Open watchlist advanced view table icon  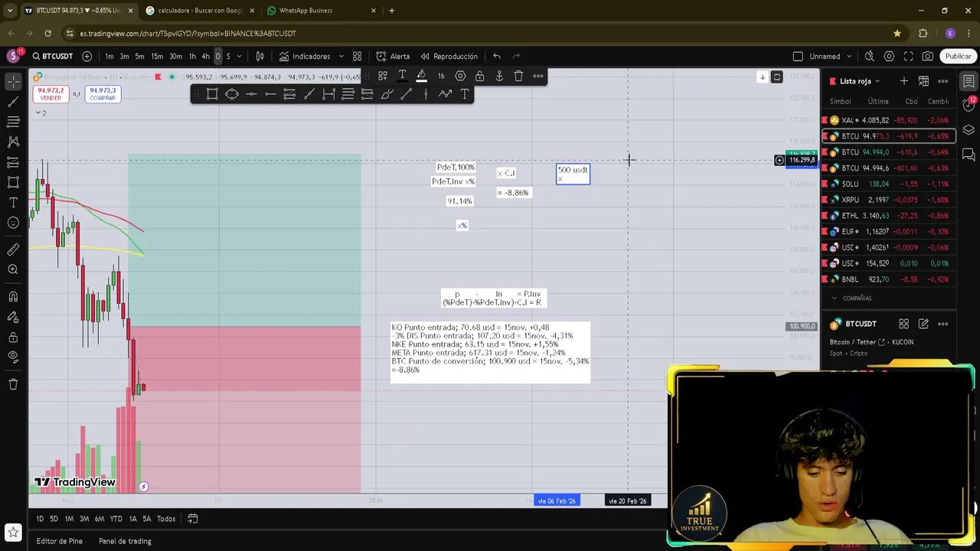pyautogui.click(x=923, y=81)
